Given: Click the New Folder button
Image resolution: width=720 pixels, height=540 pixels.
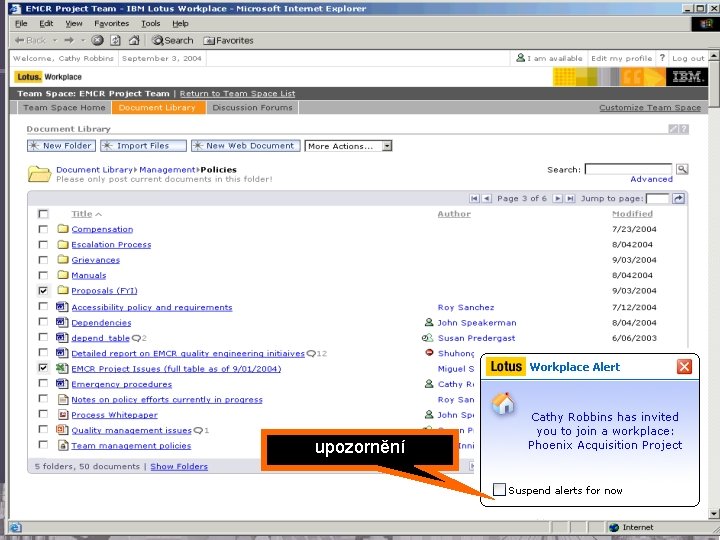Looking at the screenshot, I should 62,146.
